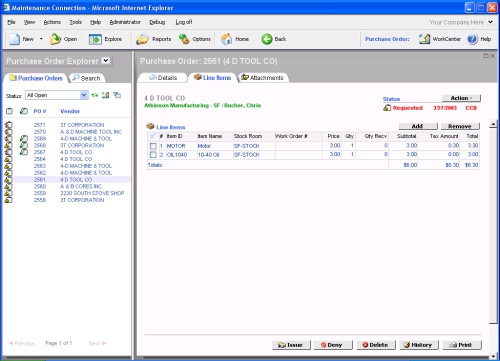The image size is (500, 361).
Task: Click status icon for PO 2570
Action: coord(9,132)
